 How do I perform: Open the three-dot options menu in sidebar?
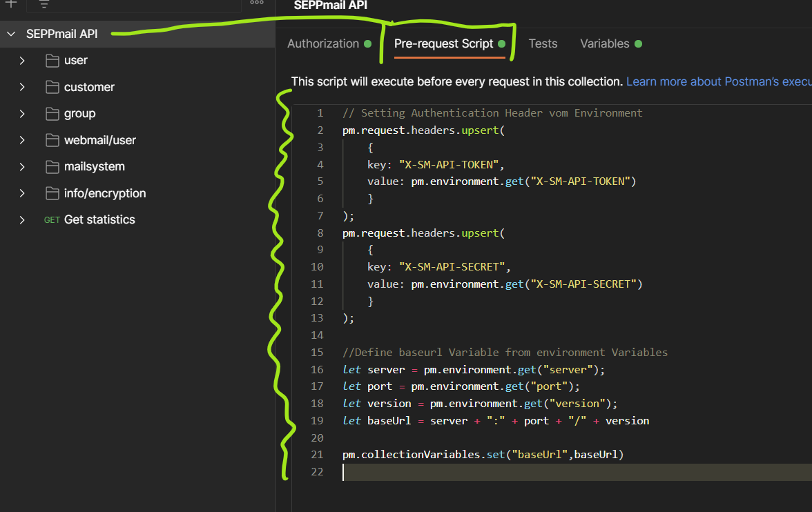pyautogui.click(x=257, y=3)
